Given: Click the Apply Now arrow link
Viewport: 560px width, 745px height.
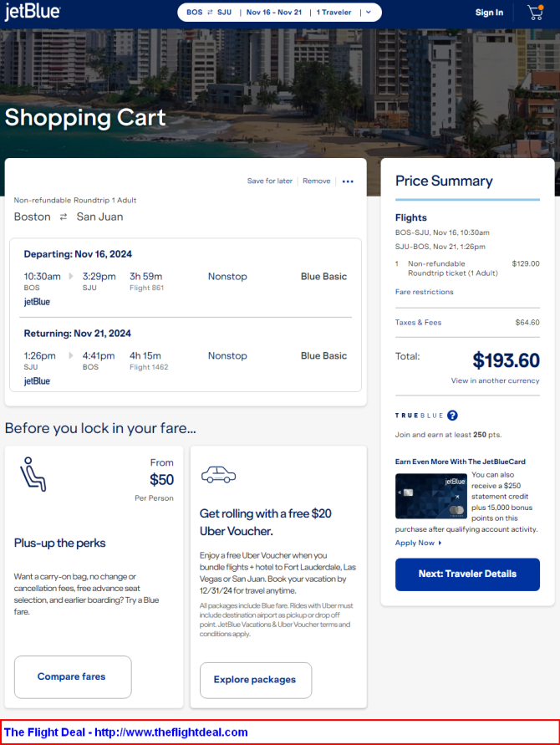Looking at the screenshot, I should pyautogui.click(x=419, y=543).
